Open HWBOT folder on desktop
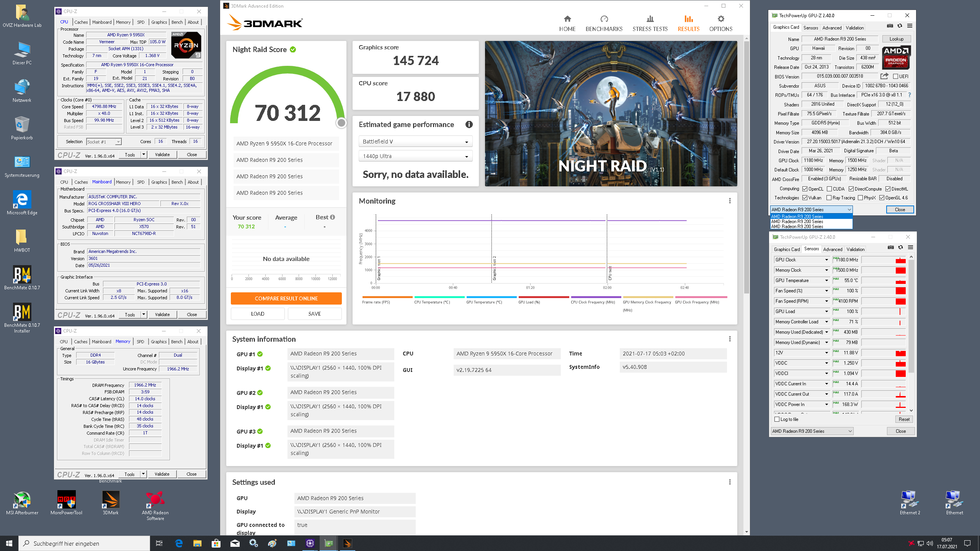This screenshot has width=980, height=551. pyautogui.click(x=22, y=241)
